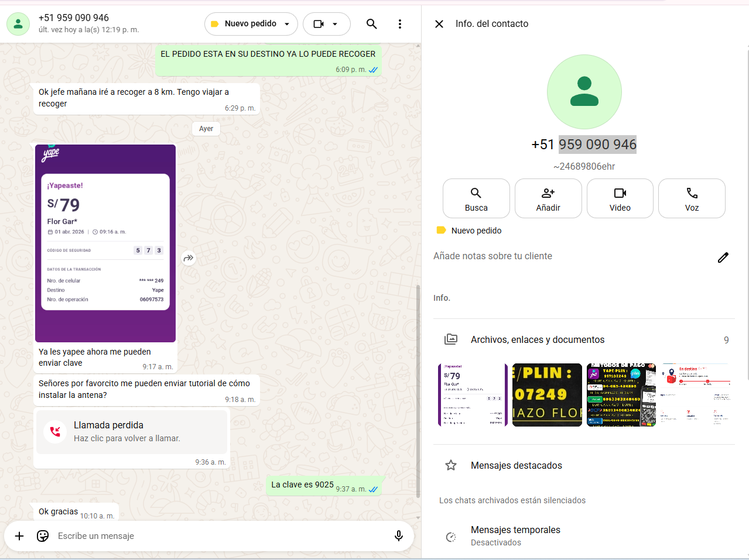
Task: Open the PLIN payment thumbnail
Action: 547,395
